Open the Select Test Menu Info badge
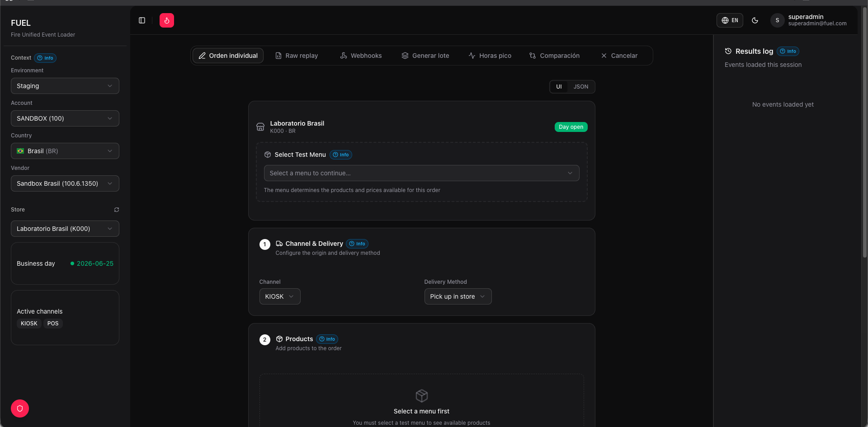This screenshot has height=427, width=868. 341,155
